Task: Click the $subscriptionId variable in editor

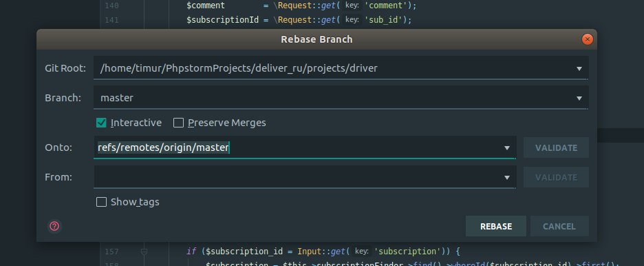Action: (222, 20)
